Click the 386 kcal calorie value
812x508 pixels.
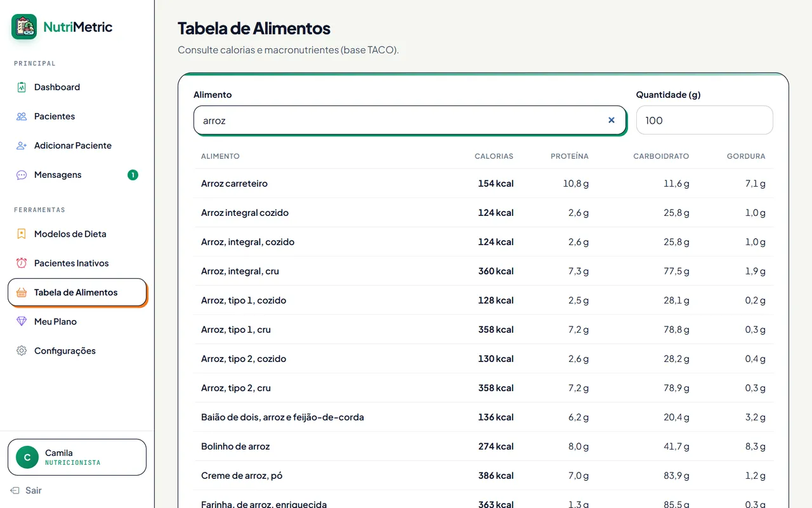coord(496,476)
